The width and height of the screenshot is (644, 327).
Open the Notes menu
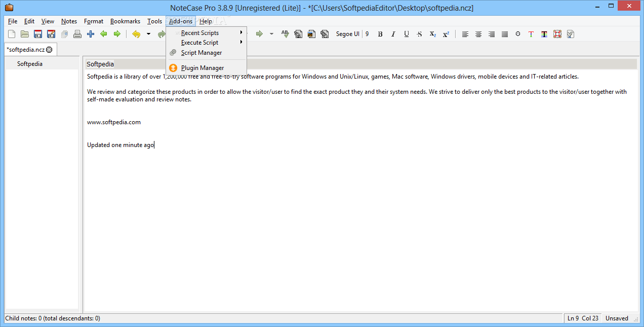[69, 21]
